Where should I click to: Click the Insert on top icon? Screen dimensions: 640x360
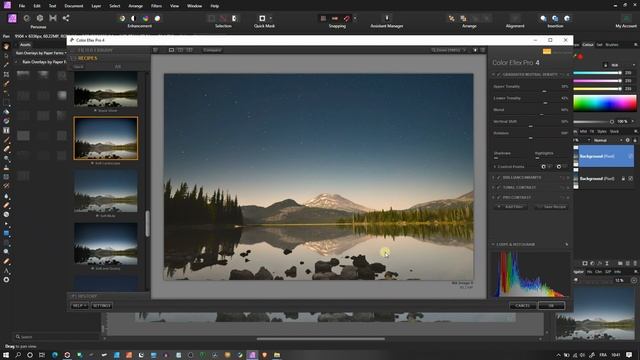pos(555,18)
